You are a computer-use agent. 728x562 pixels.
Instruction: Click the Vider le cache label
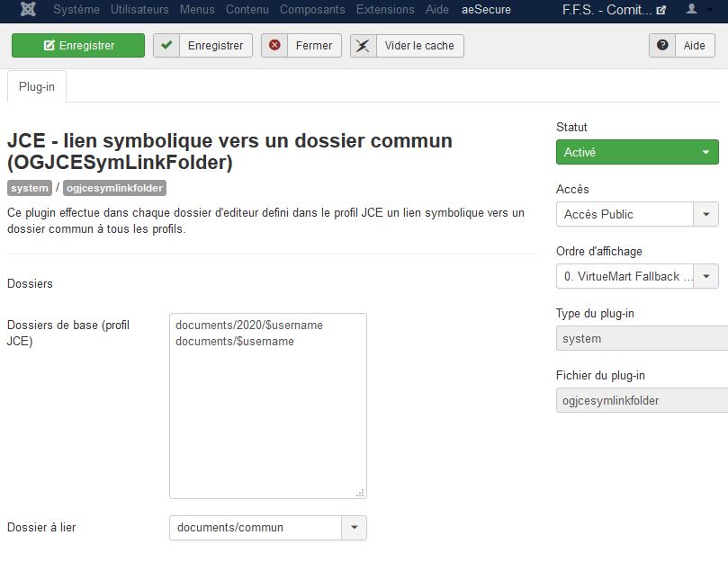point(419,46)
